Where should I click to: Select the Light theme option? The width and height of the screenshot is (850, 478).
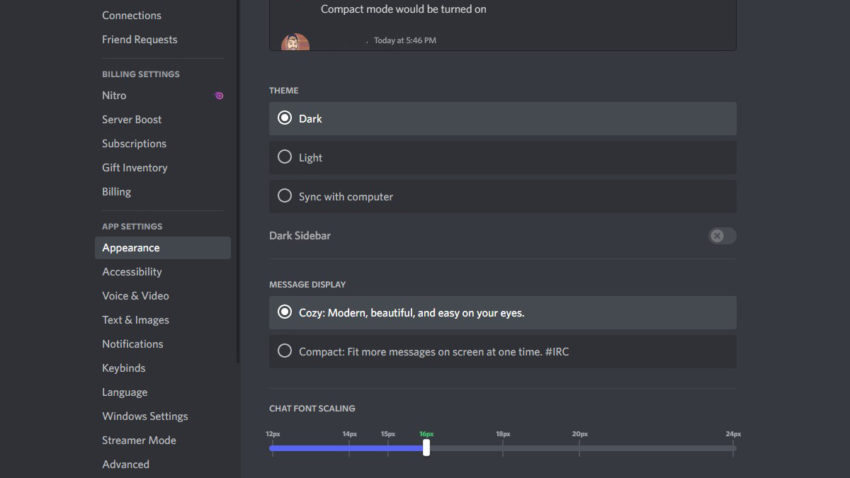point(503,158)
